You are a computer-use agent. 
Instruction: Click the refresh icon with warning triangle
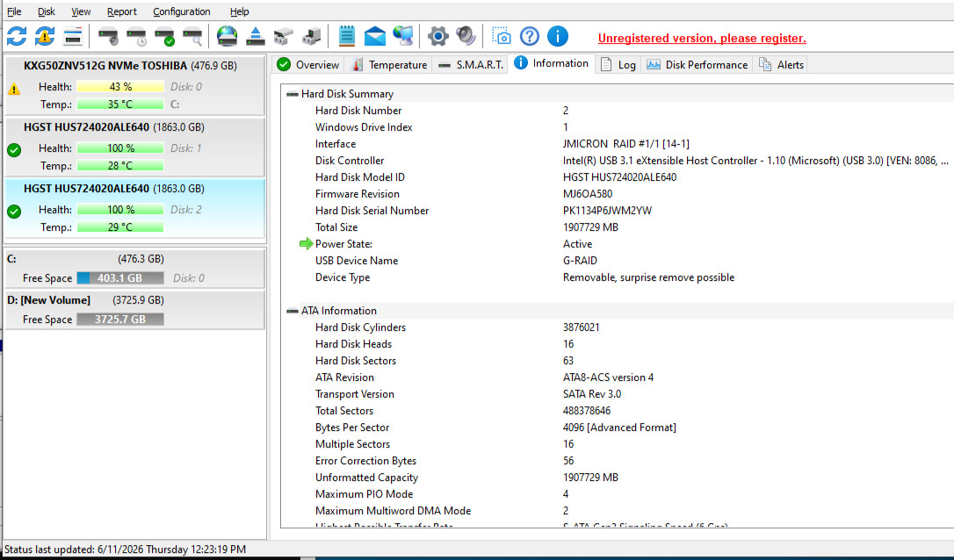pyautogui.click(x=45, y=37)
